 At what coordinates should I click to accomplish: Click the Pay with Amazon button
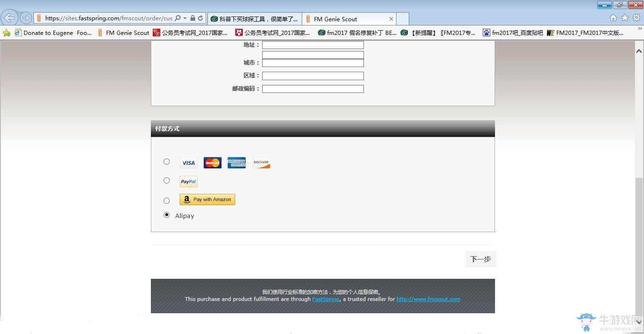click(207, 200)
